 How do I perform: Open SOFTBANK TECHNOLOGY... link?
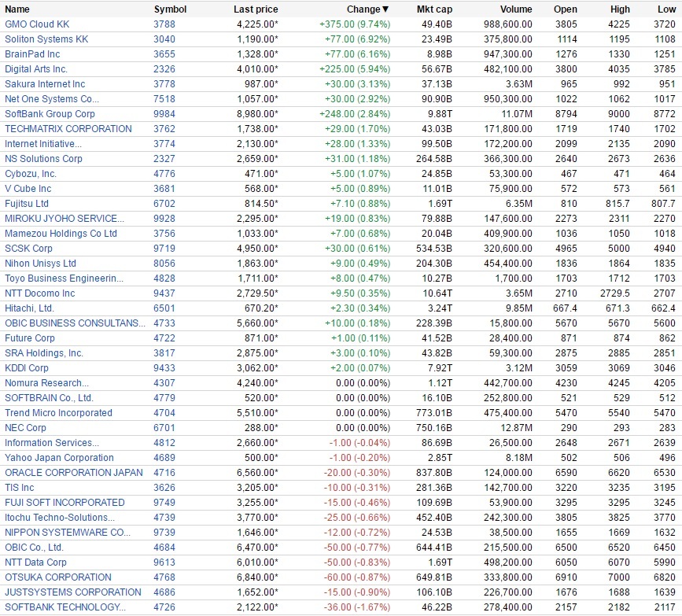pyautogui.click(x=65, y=607)
